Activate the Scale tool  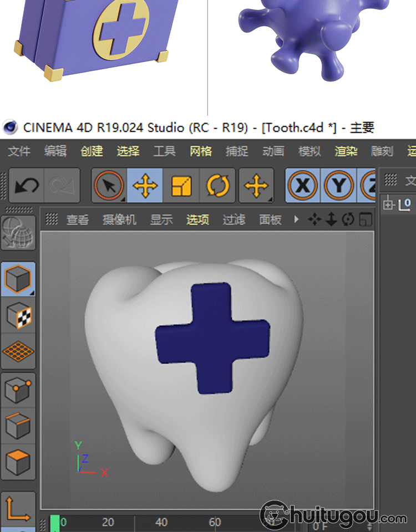click(181, 186)
